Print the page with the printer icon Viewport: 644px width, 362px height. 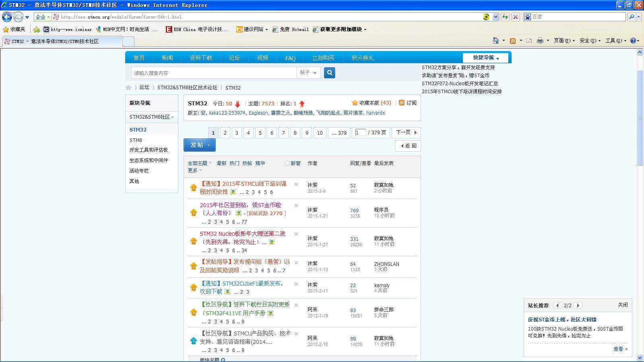[x=540, y=41]
